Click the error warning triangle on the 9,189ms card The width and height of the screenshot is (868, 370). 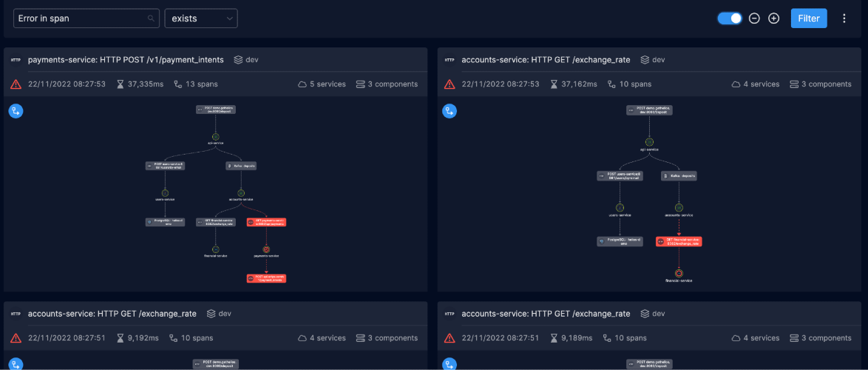450,338
